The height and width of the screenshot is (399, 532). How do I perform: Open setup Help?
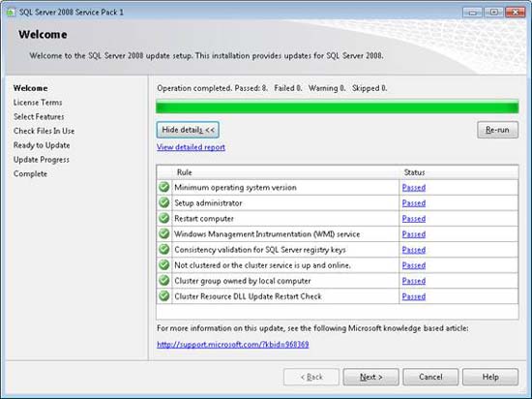[x=490, y=377]
